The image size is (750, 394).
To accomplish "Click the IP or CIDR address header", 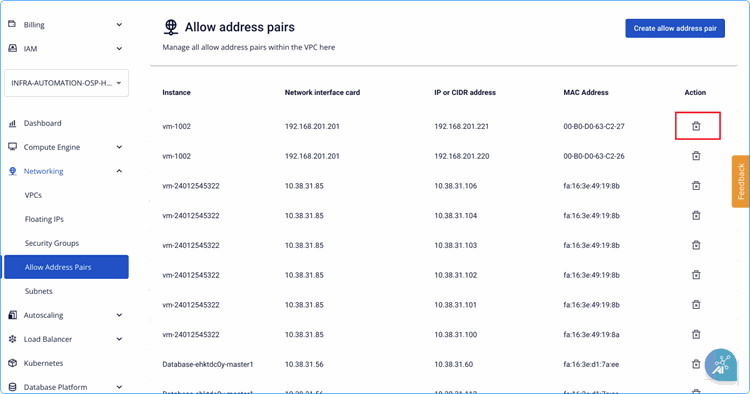I will [x=465, y=93].
